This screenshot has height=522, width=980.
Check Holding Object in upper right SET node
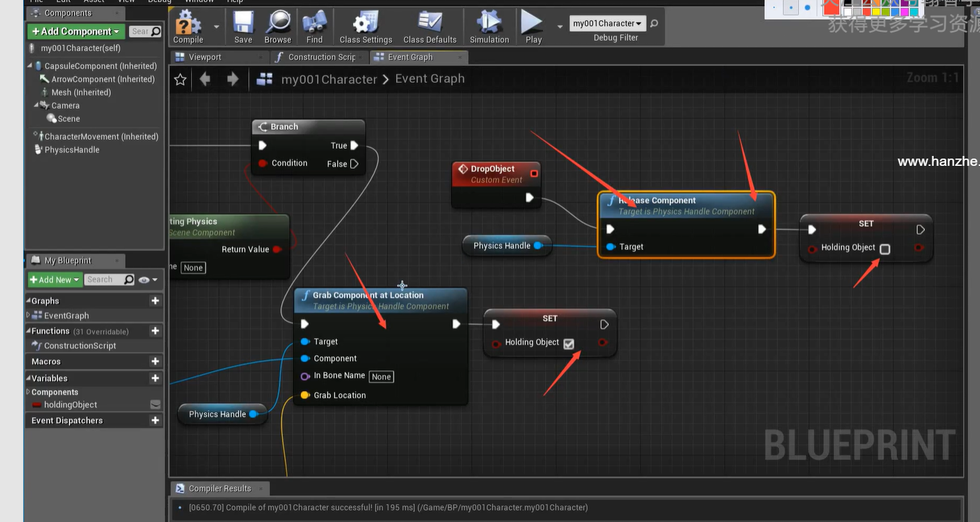[x=885, y=249]
